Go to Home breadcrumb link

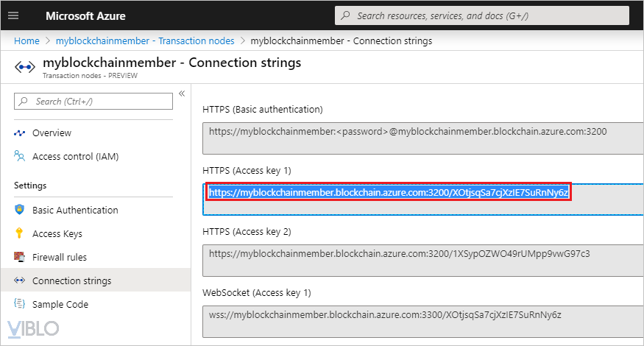pos(26,40)
